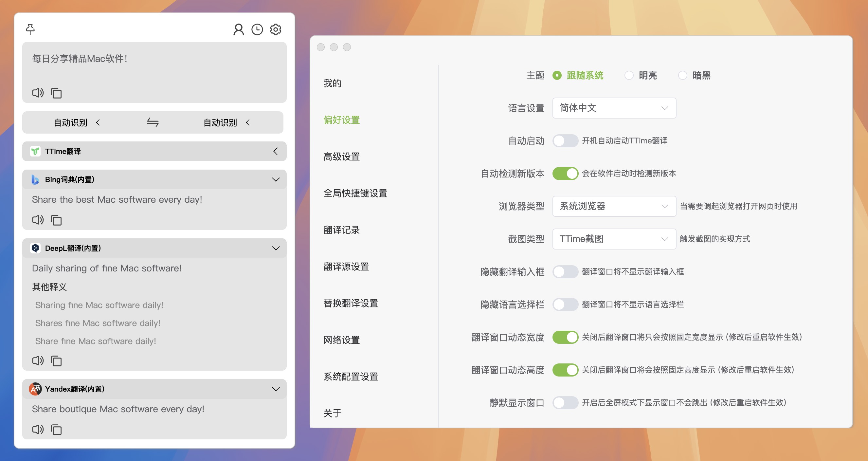Open 我的 settings section

[x=332, y=83]
